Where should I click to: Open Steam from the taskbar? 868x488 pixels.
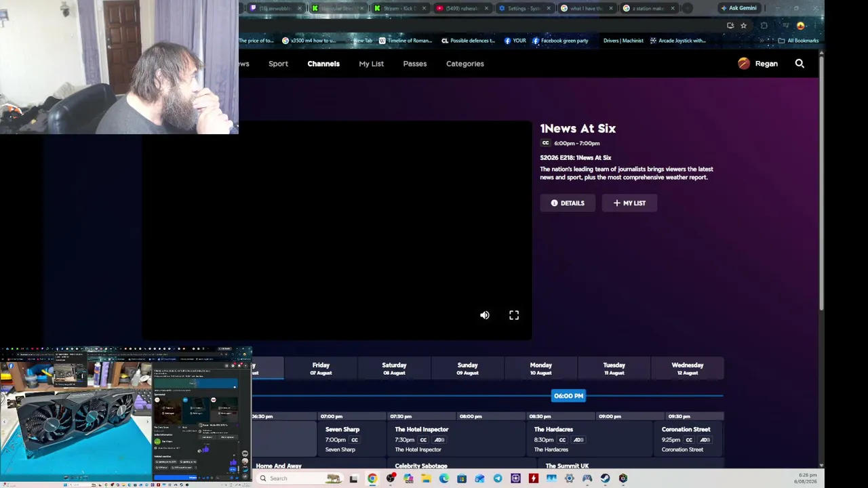pyautogui.click(x=605, y=479)
